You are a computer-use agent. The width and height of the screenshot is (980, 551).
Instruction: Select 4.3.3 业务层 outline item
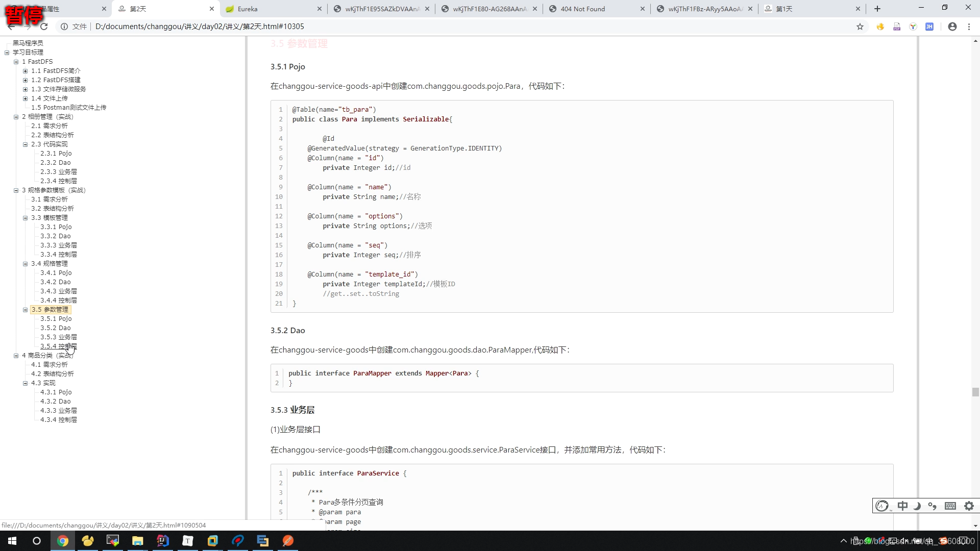click(x=59, y=411)
